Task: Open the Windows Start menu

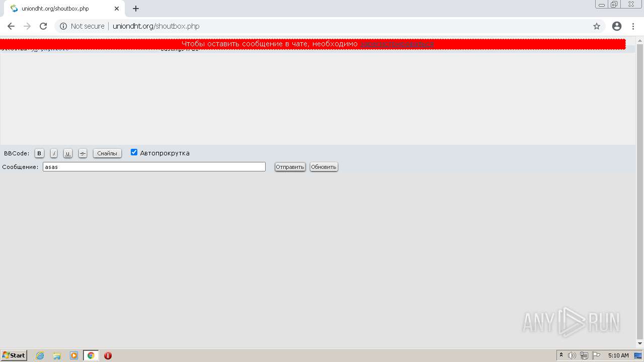Action: click(x=14, y=355)
